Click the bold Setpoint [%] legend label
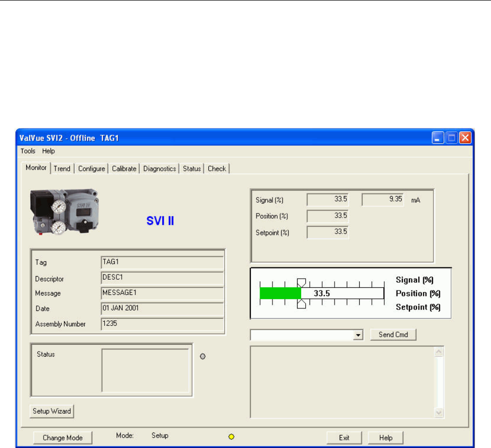 point(418,307)
